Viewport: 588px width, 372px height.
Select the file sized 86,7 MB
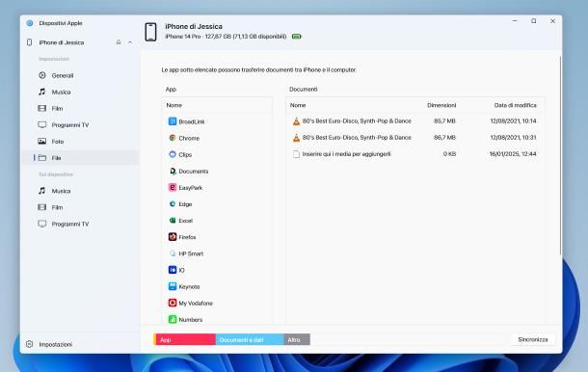pos(415,138)
